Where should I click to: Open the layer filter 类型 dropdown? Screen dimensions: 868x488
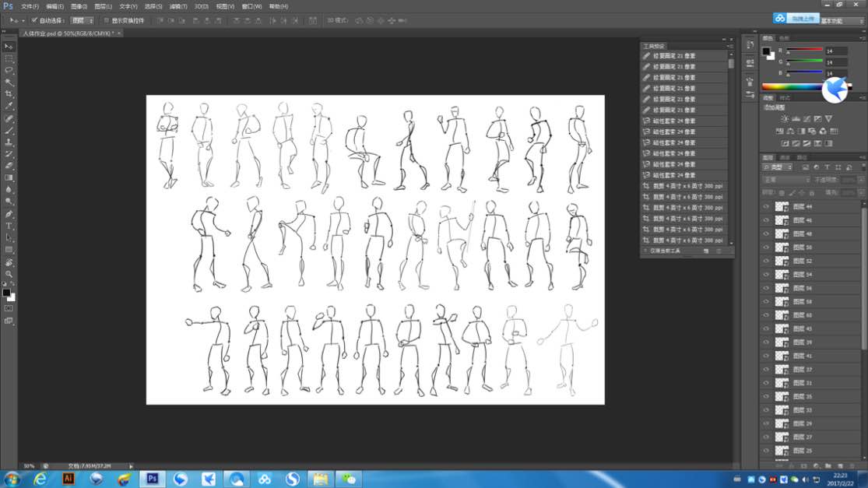pos(777,167)
